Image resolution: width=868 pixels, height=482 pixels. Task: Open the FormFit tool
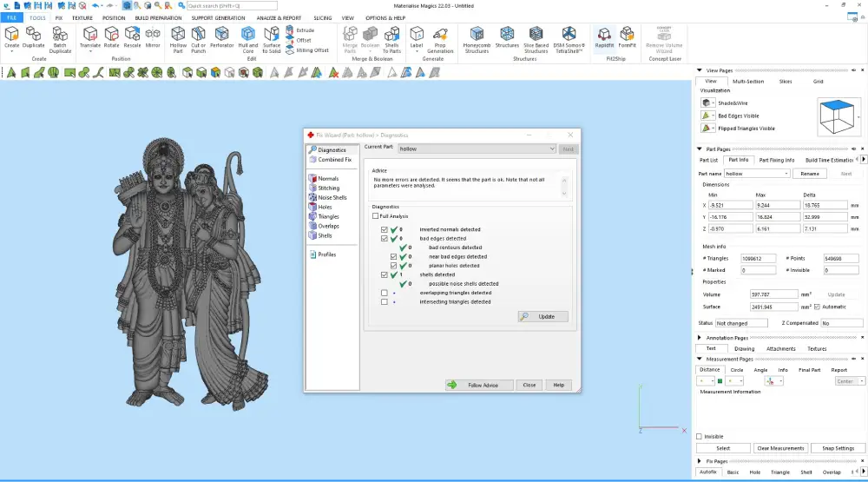pos(628,37)
